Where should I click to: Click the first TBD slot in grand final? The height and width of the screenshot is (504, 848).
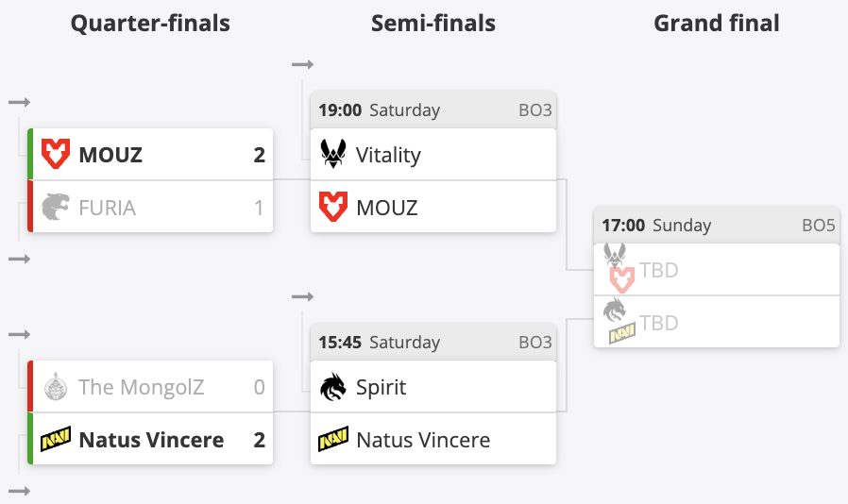[x=717, y=269]
